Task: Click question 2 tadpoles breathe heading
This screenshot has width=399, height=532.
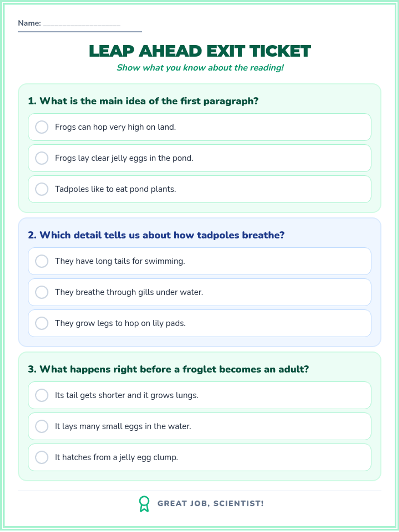Action: tap(156, 235)
